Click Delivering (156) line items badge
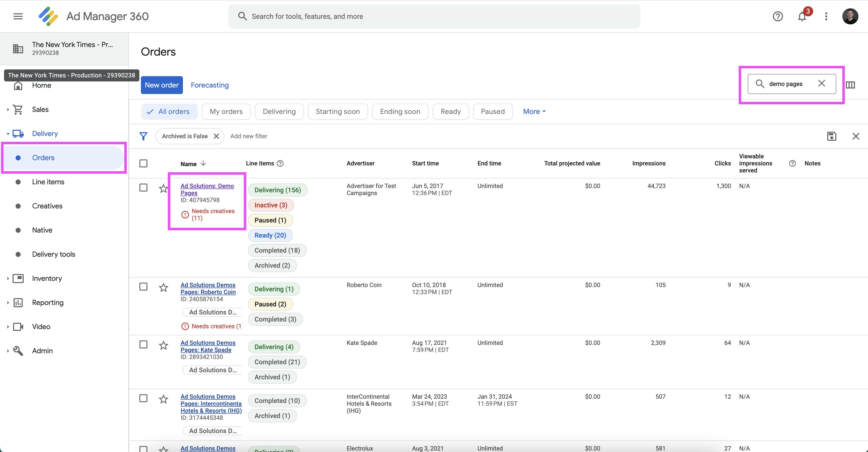This screenshot has height=452, width=868. pos(278,190)
